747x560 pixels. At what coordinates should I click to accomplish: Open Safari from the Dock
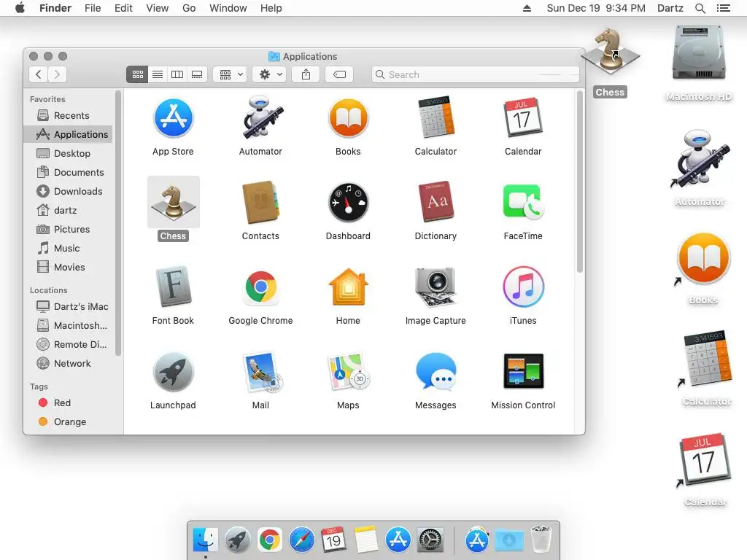point(301,540)
